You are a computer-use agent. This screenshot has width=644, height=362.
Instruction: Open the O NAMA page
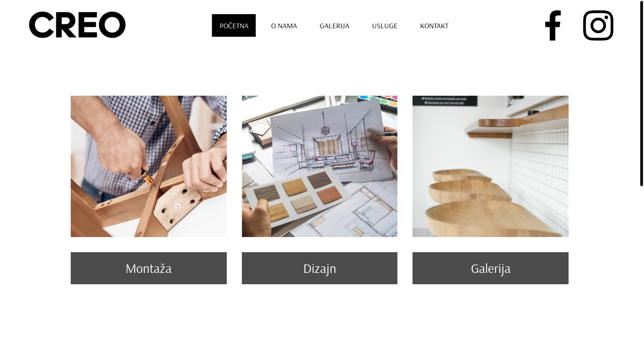tap(284, 25)
